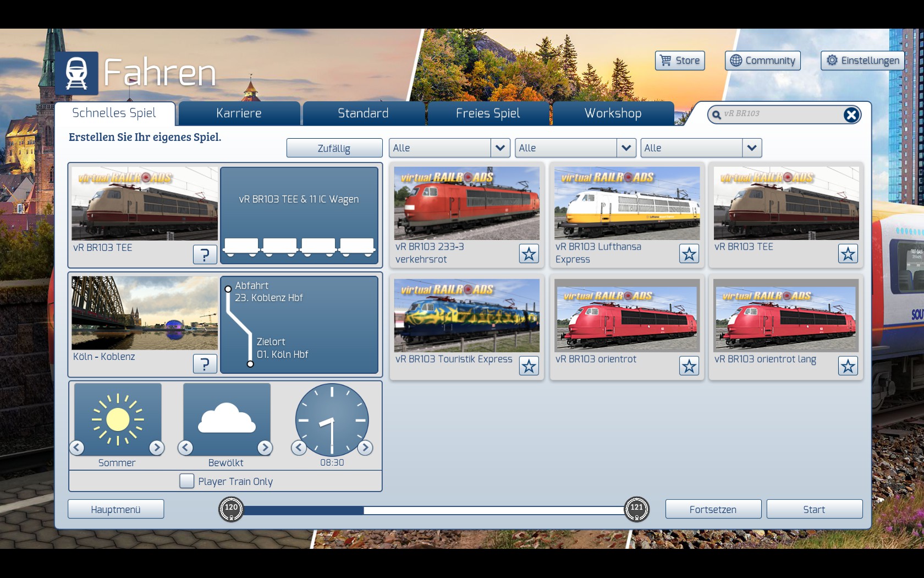Image resolution: width=924 pixels, height=578 pixels.
Task: Select the vR BR103 TEE thumbnail in results
Action: [x=787, y=203]
